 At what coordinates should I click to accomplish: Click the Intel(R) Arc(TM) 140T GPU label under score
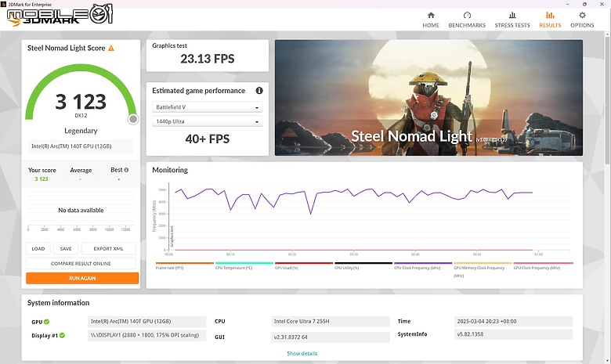pos(81,146)
